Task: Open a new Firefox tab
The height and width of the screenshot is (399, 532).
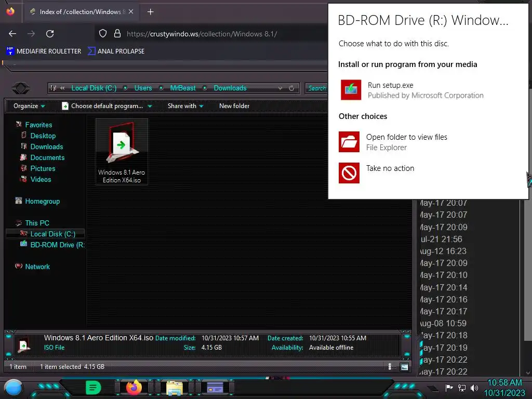Action: click(150, 12)
